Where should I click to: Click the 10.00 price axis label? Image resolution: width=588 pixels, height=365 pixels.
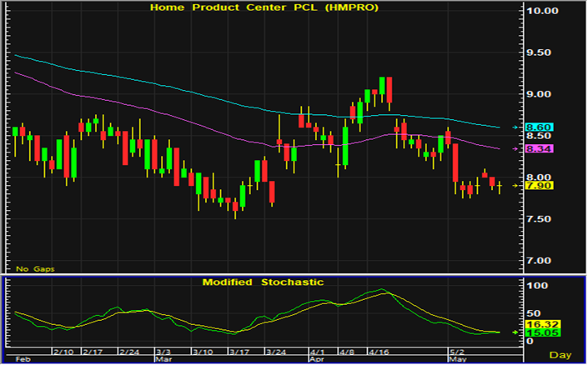[542, 11]
